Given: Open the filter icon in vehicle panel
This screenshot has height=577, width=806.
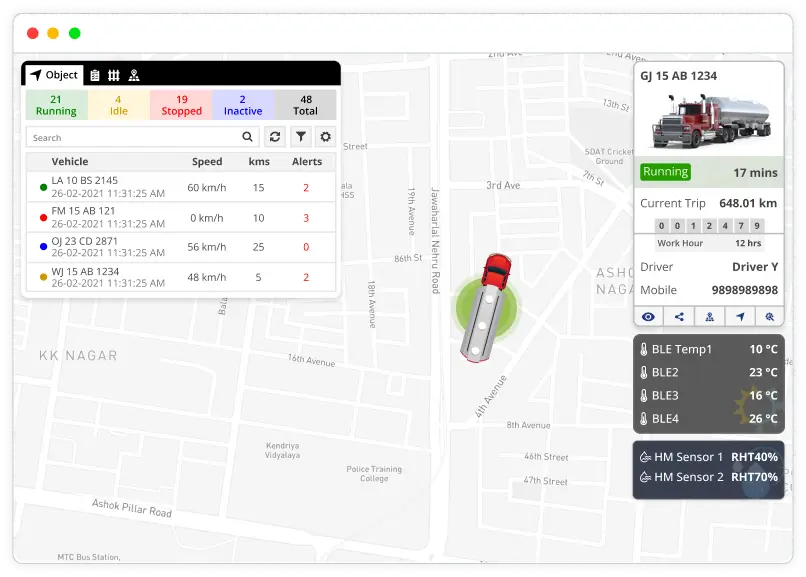Looking at the screenshot, I should click(301, 137).
